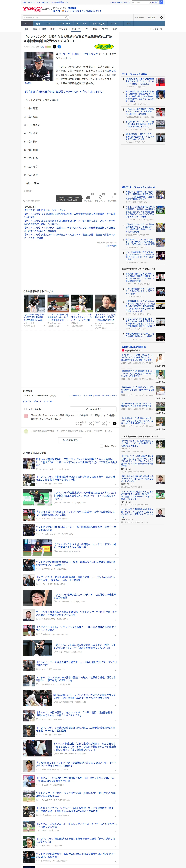
Task: Open the 柳田悠岐 ロッテの「ボランコ打法」 article
Action: tap(84, 546)
